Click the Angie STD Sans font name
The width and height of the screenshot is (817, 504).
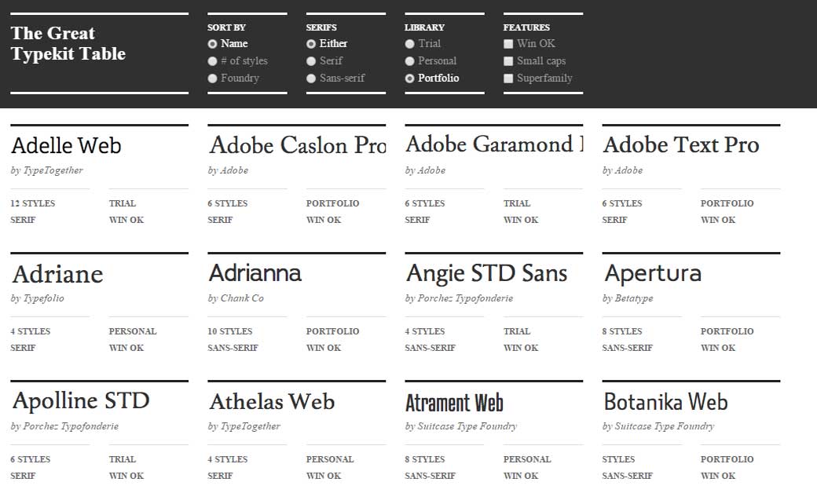pyautogui.click(x=486, y=273)
